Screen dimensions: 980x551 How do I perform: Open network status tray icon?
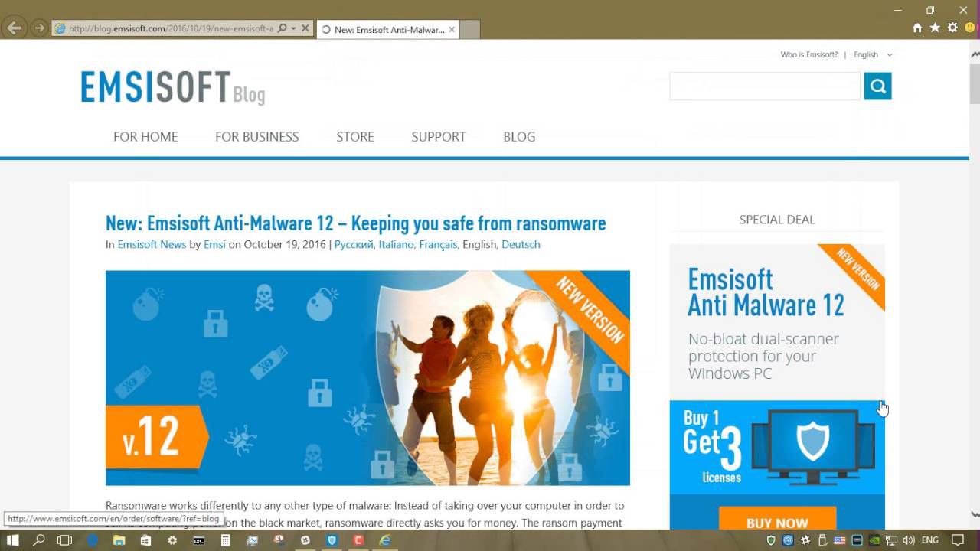[892, 540]
